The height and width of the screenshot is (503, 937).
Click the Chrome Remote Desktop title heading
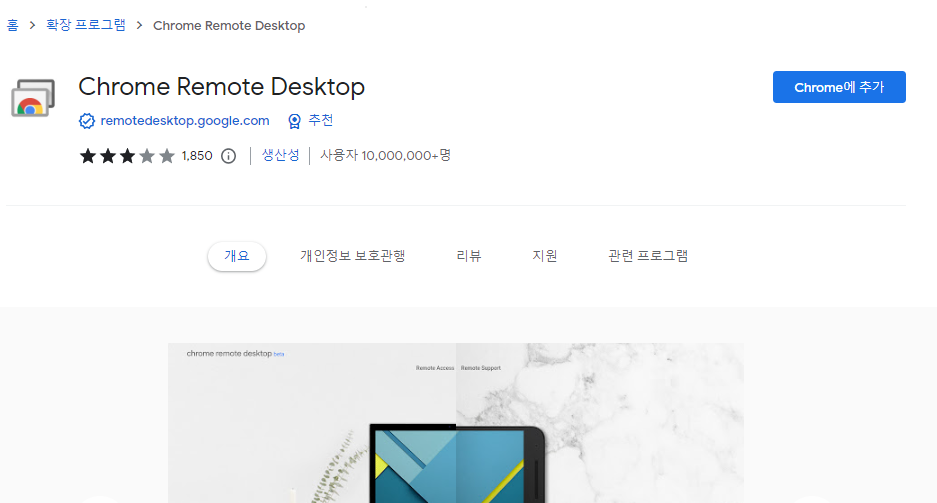click(221, 87)
